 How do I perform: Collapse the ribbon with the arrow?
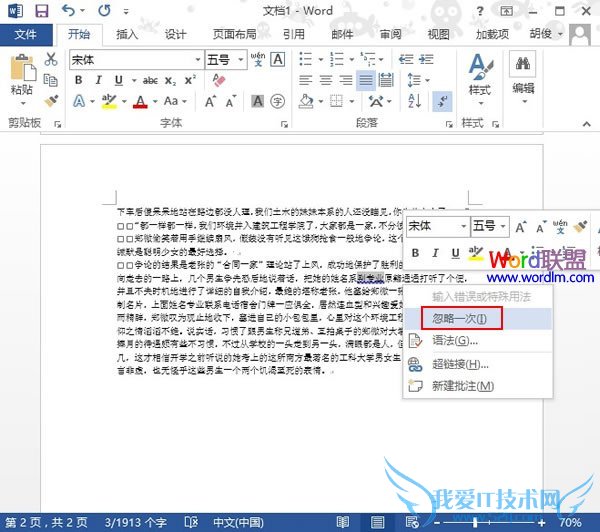pos(587,124)
